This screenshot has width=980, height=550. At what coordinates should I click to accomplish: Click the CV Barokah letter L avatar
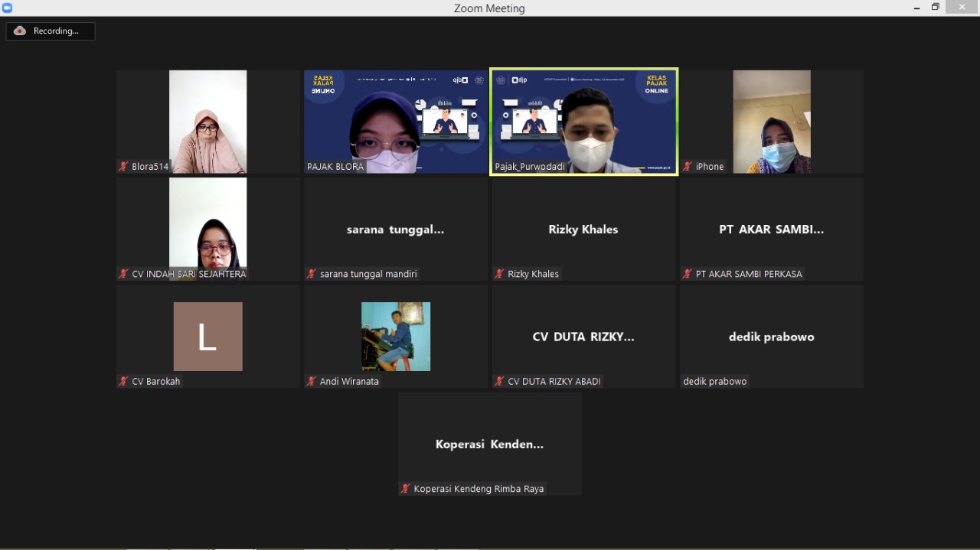[x=207, y=337]
